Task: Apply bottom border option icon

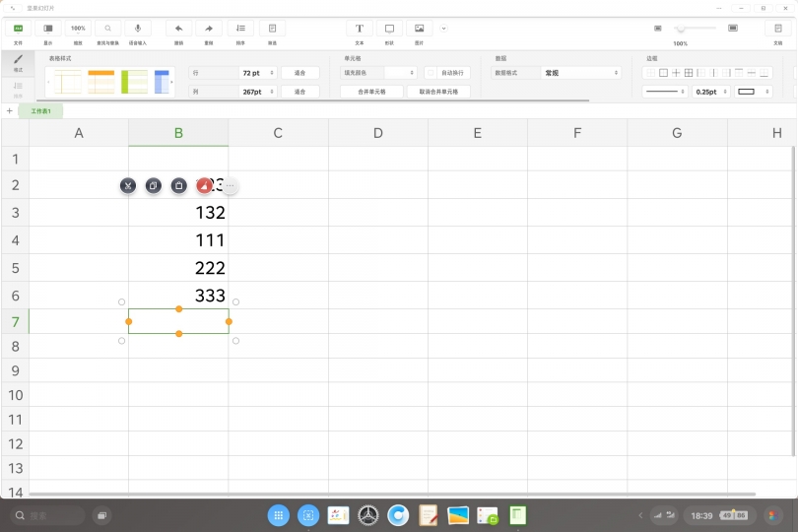Action: tap(764, 73)
